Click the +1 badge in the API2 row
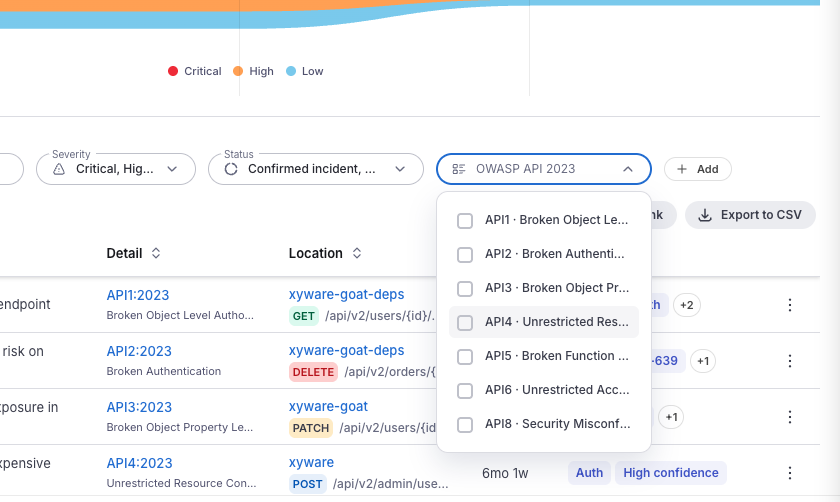The height and width of the screenshot is (502, 840). pyautogui.click(x=702, y=361)
